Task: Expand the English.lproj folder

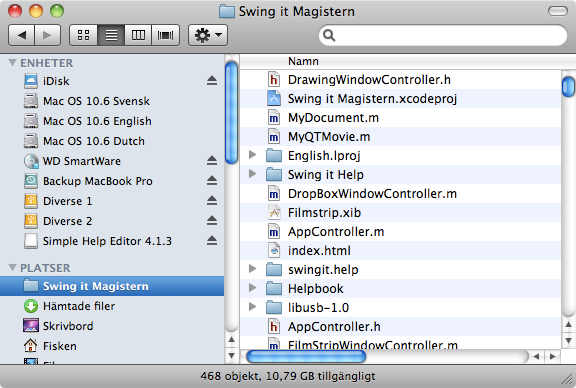Action: [x=252, y=155]
